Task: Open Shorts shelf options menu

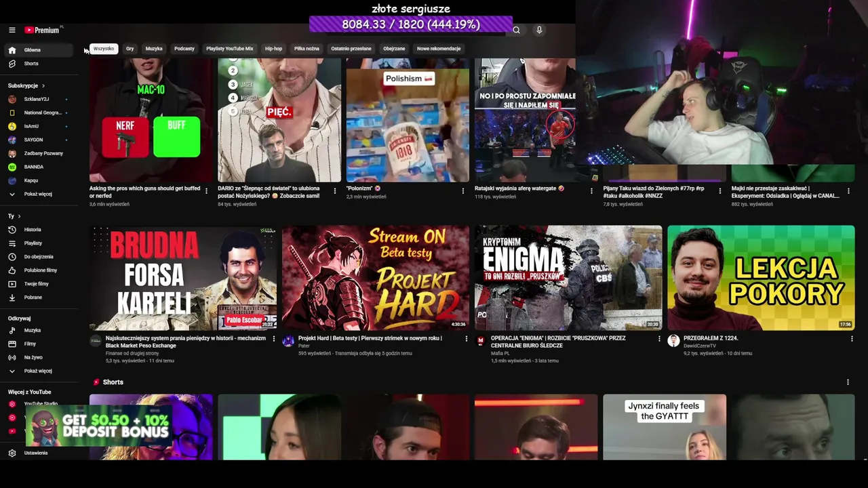Action: pyautogui.click(x=848, y=382)
